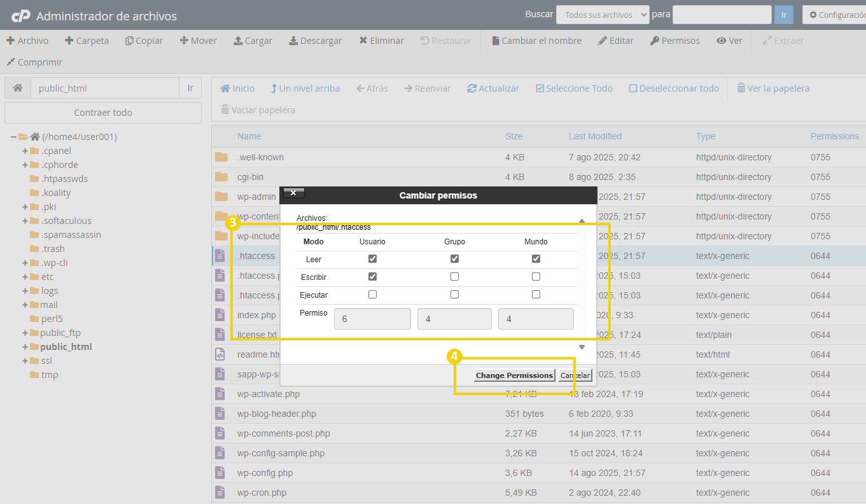Uncheck Escribir permission for Usuario
Screen dimensions: 866x504
(x=372, y=276)
